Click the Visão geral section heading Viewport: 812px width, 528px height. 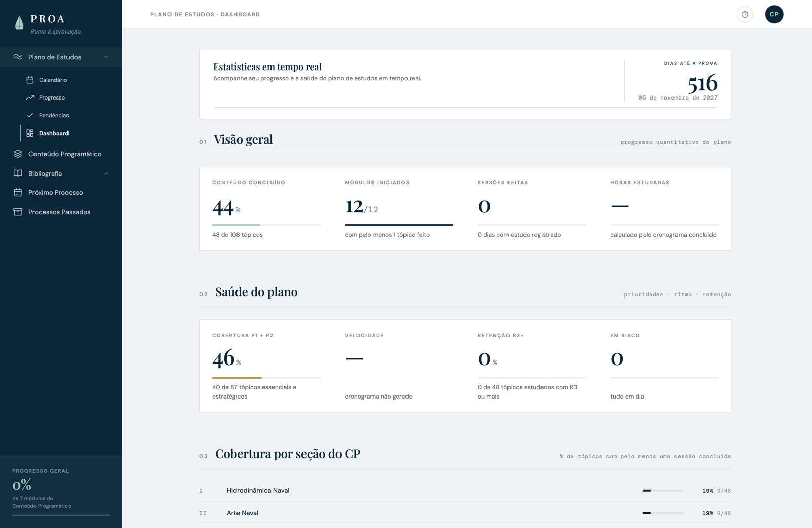(x=243, y=139)
